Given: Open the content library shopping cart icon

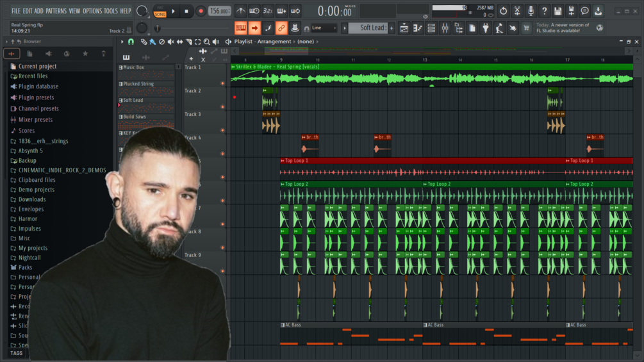Looking at the screenshot, I should [526, 28].
